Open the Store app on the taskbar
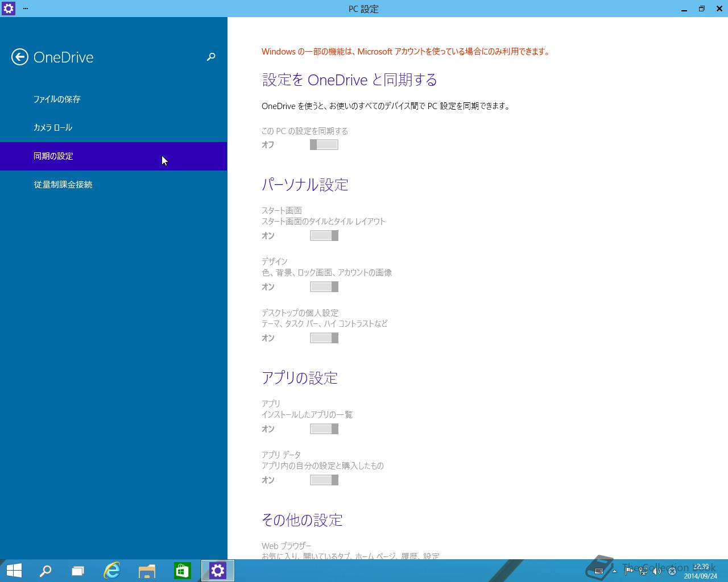 [182, 571]
